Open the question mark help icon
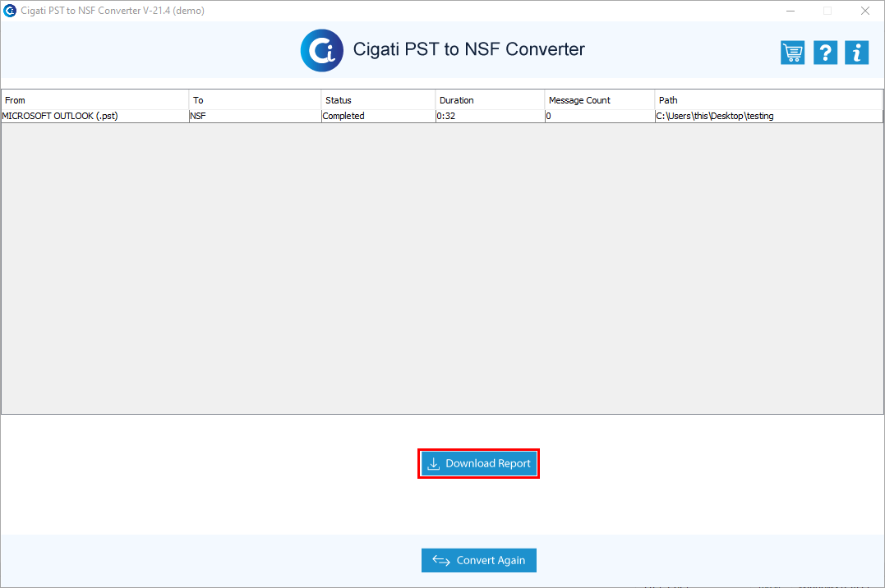 tap(825, 53)
